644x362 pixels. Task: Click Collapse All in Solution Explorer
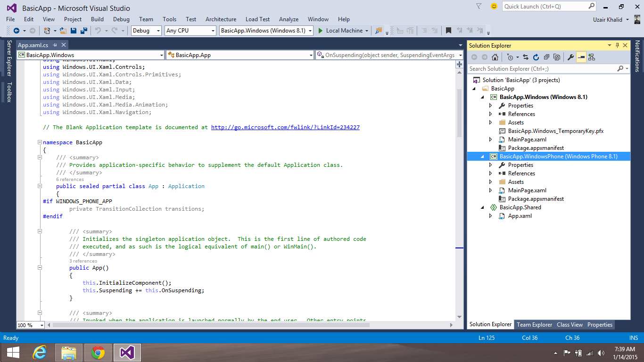tap(546, 57)
